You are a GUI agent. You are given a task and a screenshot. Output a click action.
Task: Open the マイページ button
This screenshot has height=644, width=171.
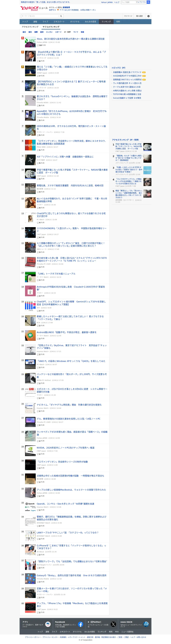[x=128, y=16]
